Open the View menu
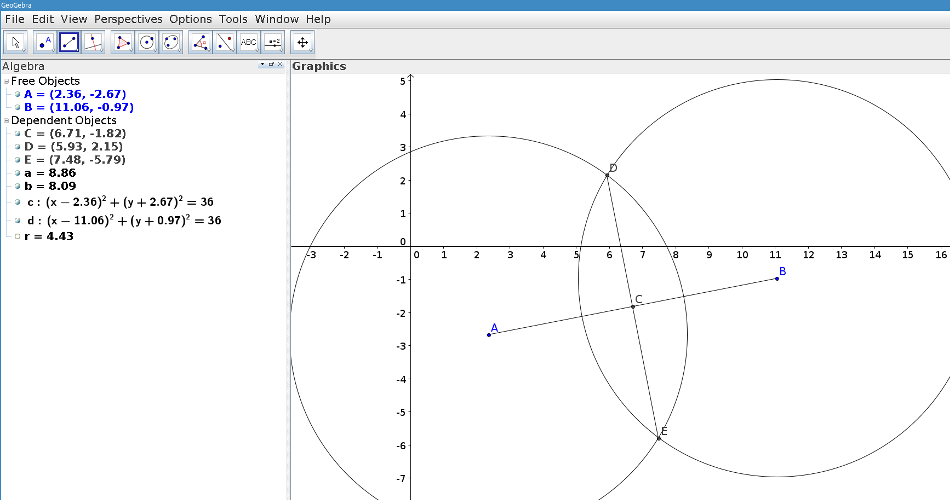 74,19
